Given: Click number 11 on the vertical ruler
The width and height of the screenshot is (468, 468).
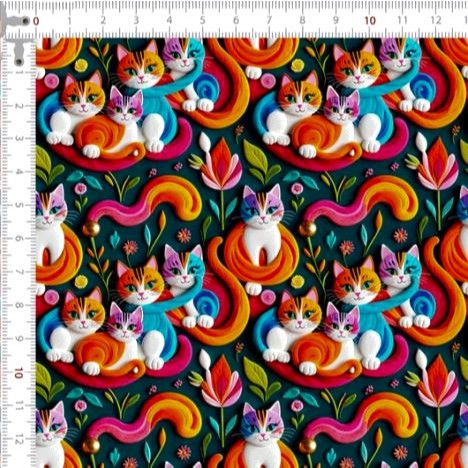Looking at the screenshot, I should pos(19,406).
